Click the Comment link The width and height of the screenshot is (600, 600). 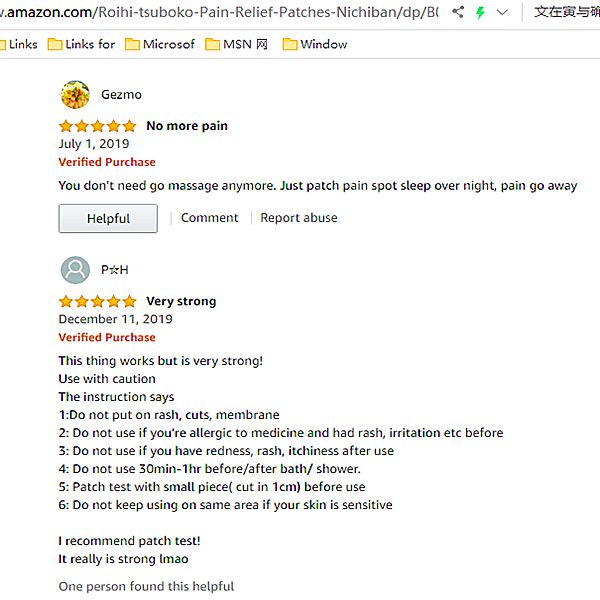pyautogui.click(x=209, y=218)
